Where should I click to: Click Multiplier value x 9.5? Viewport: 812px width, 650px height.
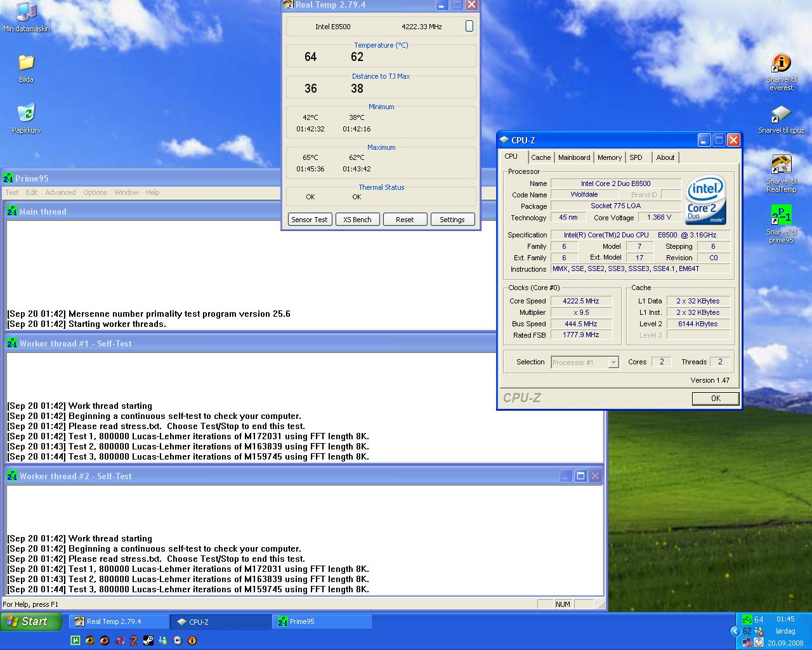(581, 312)
